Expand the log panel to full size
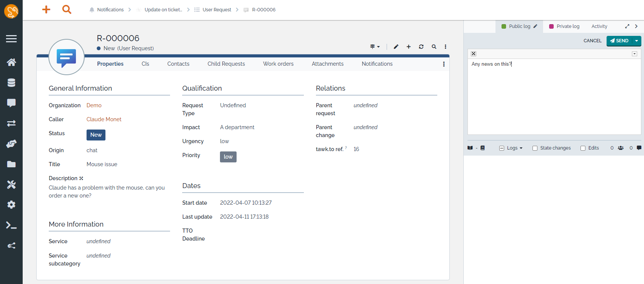This screenshot has width=644, height=284. point(627,26)
